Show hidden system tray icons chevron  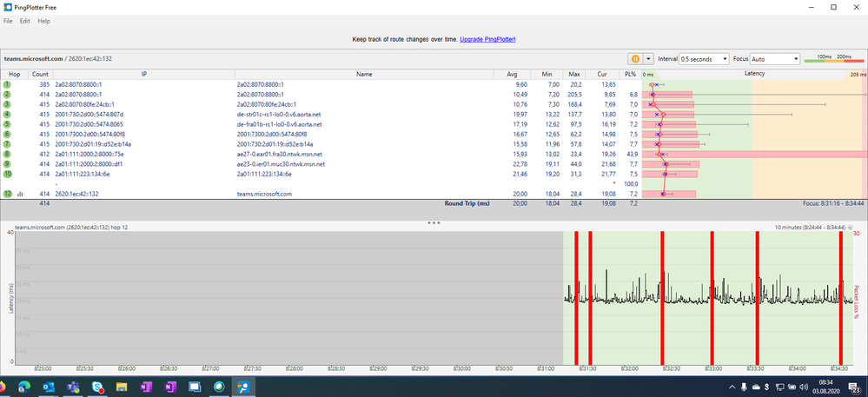733,387
